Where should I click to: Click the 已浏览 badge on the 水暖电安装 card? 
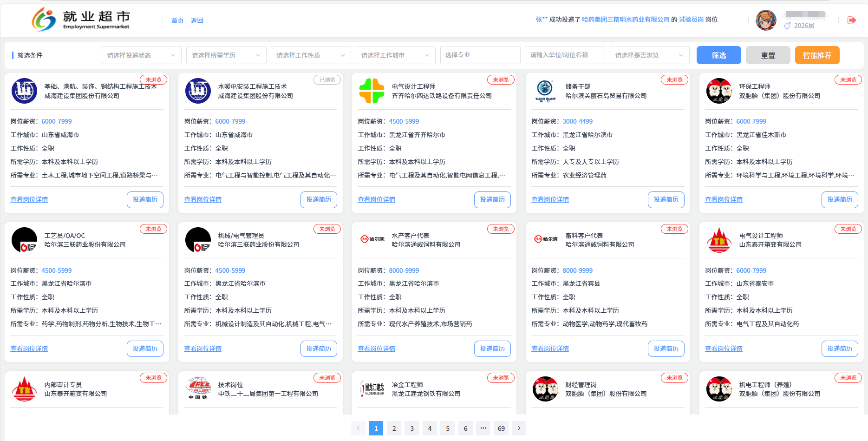327,80
